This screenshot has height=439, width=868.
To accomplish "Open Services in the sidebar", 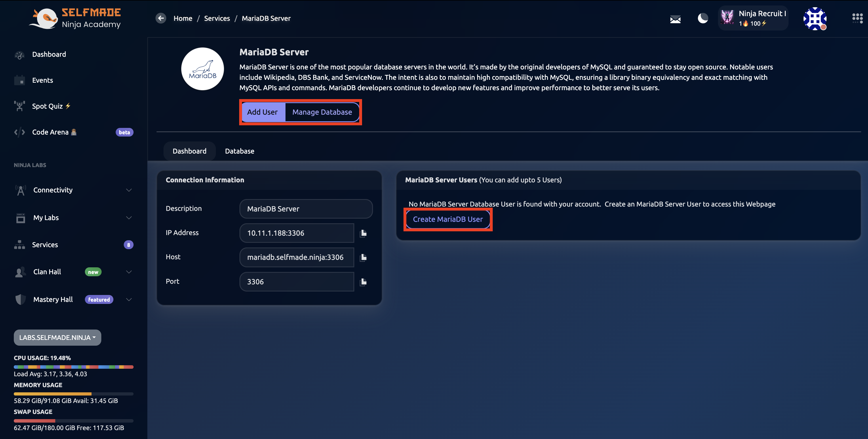I will (x=45, y=245).
